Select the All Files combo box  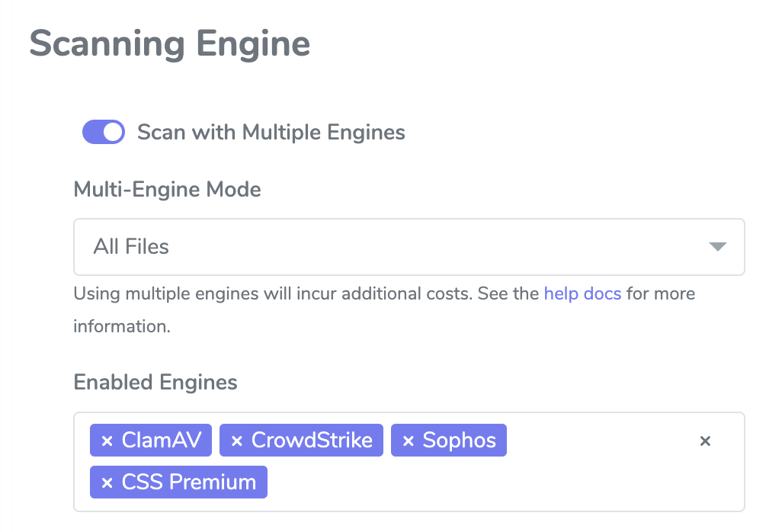(409, 247)
